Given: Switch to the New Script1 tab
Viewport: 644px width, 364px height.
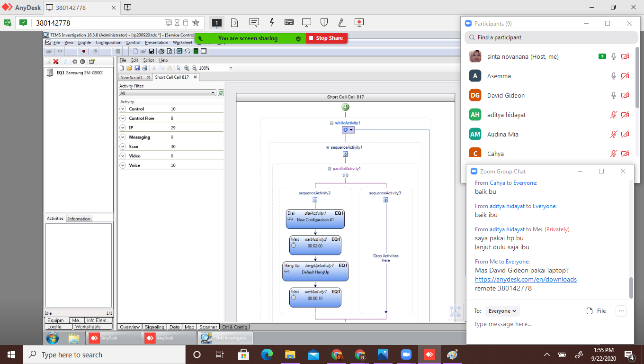Looking at the screenshot, I should tap(131, 77).
